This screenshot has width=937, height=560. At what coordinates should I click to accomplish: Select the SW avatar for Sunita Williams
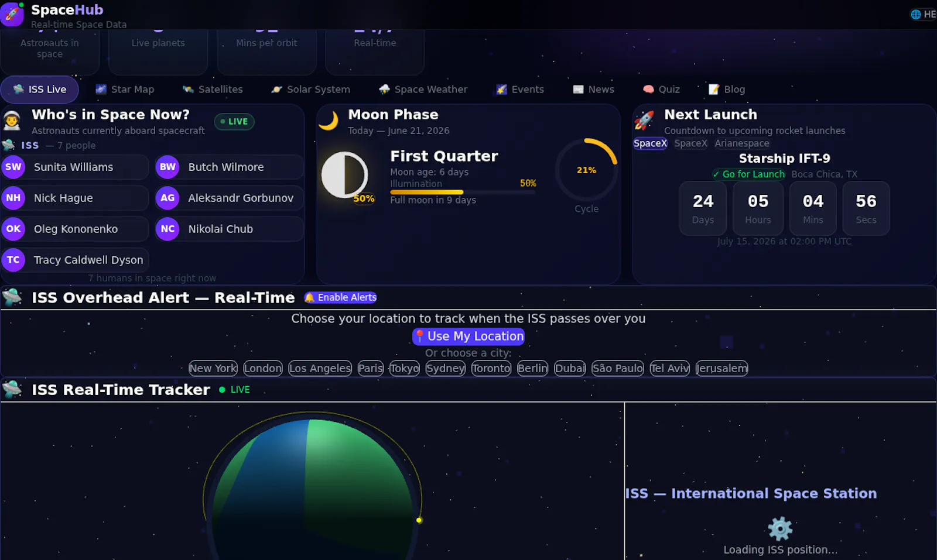point(13,167)
